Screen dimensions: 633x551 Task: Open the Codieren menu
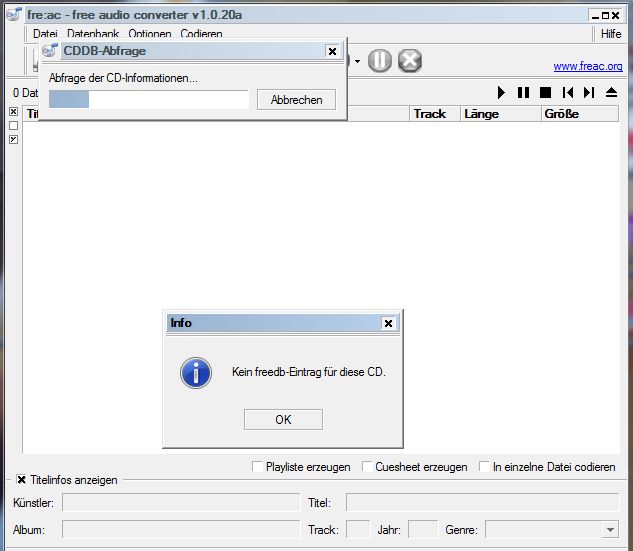pyautogui.click(x=201, y=34)
